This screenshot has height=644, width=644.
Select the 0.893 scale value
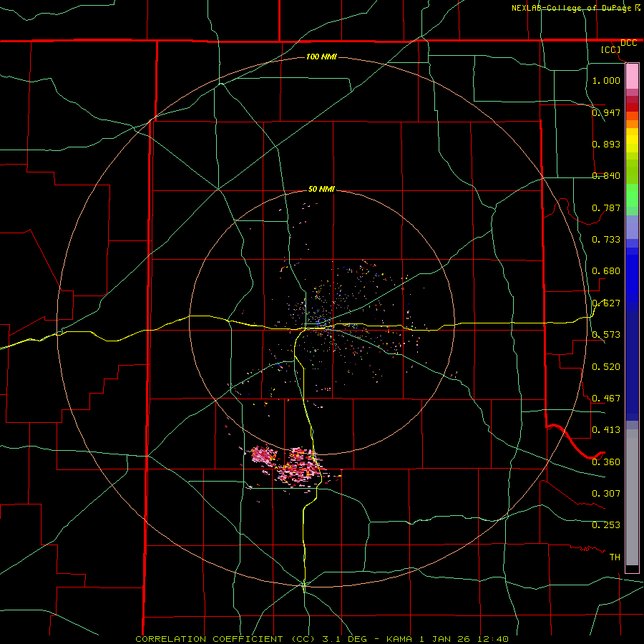pyautogui.click(x=606, y=144)
